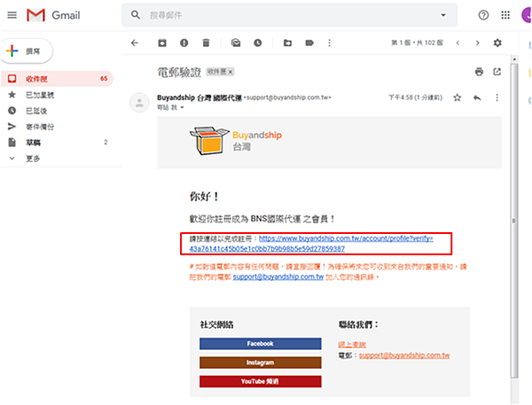The height and width of the screenshot is (405, 532).
Task: Open email in new window
Action: [x=497, y=72]
